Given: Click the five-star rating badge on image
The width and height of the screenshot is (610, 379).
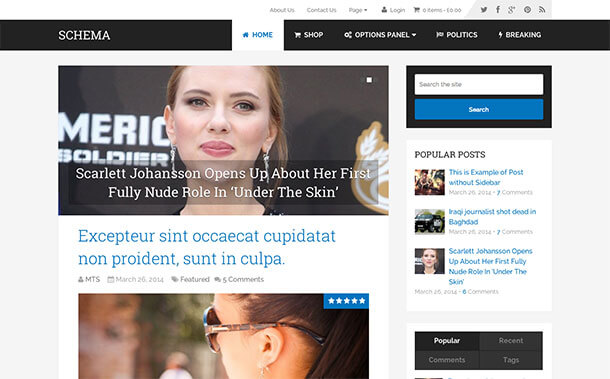Looking at the screenshot, I should pos(346,301).
